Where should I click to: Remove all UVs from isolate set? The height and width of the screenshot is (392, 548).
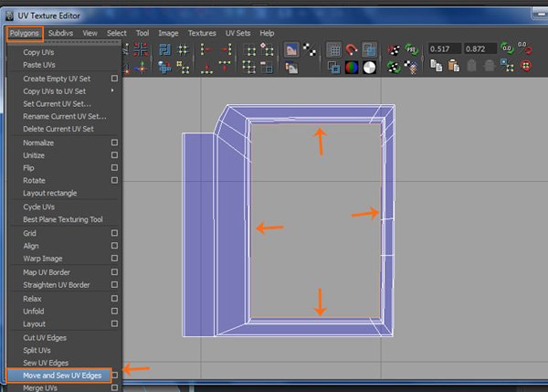click(249, 67)
